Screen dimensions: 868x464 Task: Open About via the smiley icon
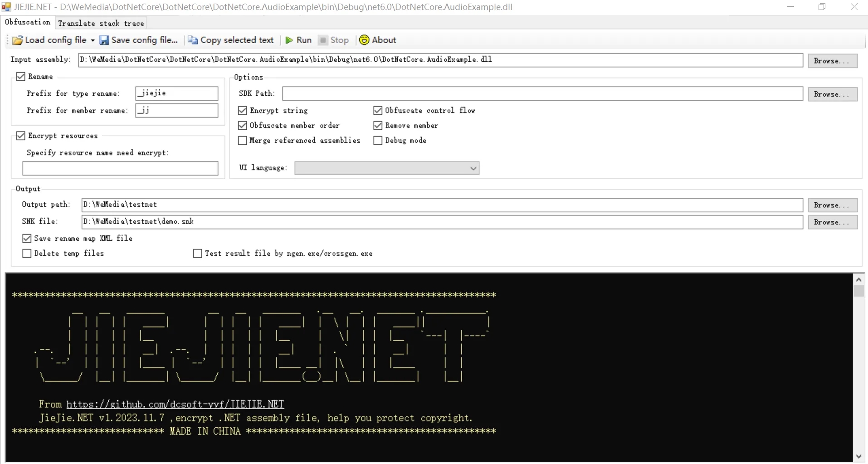[364, 40]
